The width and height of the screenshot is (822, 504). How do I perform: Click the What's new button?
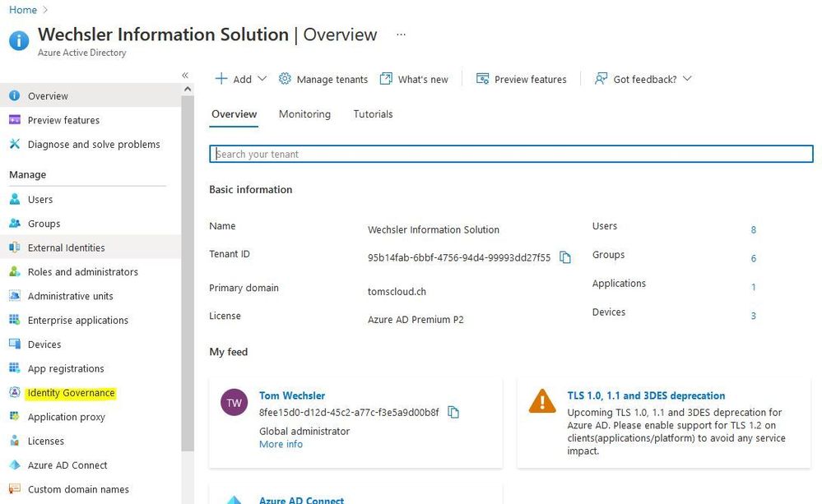[x=414, y=79]
